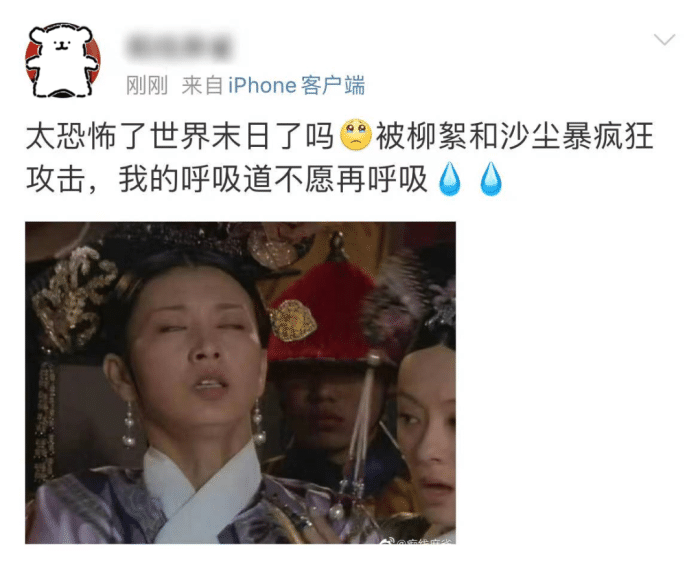Click the watermark on the image corner
This screenshot has height=565, width=700.
[x=416, y=541]
